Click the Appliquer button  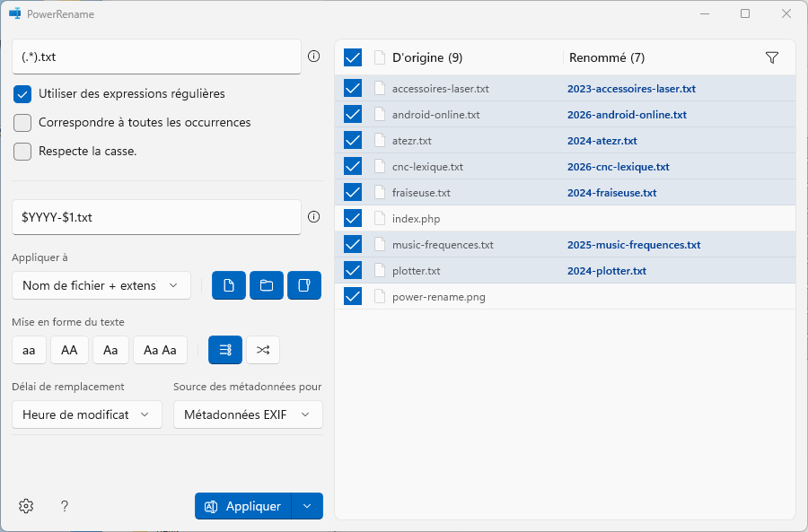pyautogui.click(x=243, y=506)
